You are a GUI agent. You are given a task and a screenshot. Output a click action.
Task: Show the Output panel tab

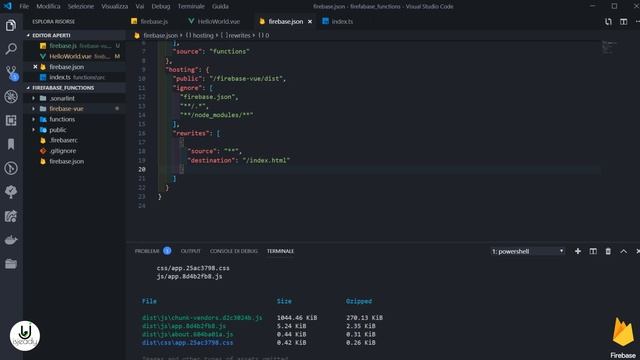[x=191, y=251]
